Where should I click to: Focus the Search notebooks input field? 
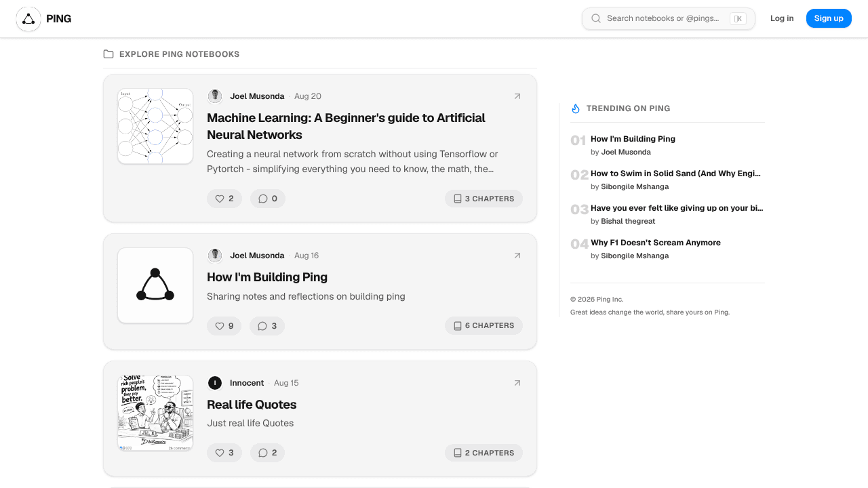[669, 18]
